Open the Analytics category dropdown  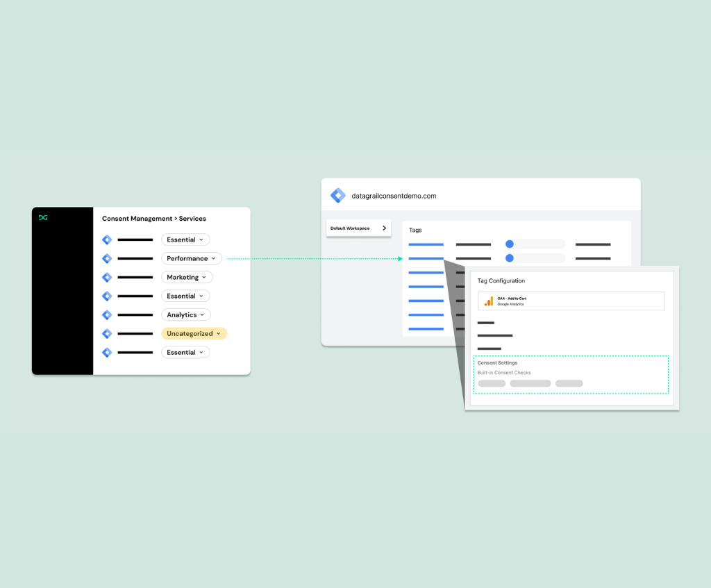[x=185, y=314]
